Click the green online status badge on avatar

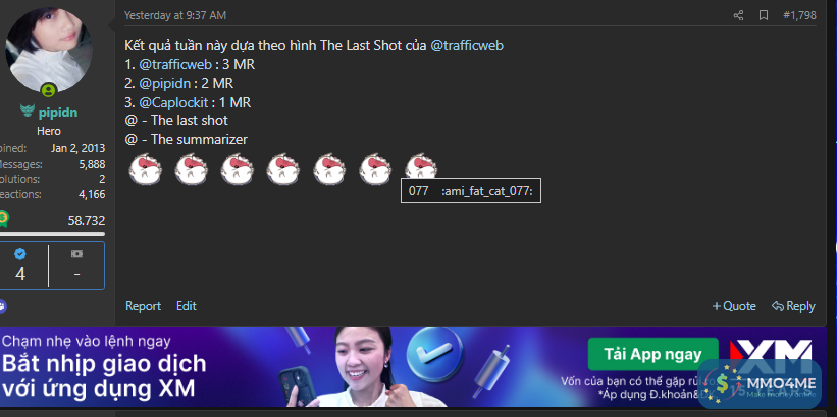pos(49,90)
